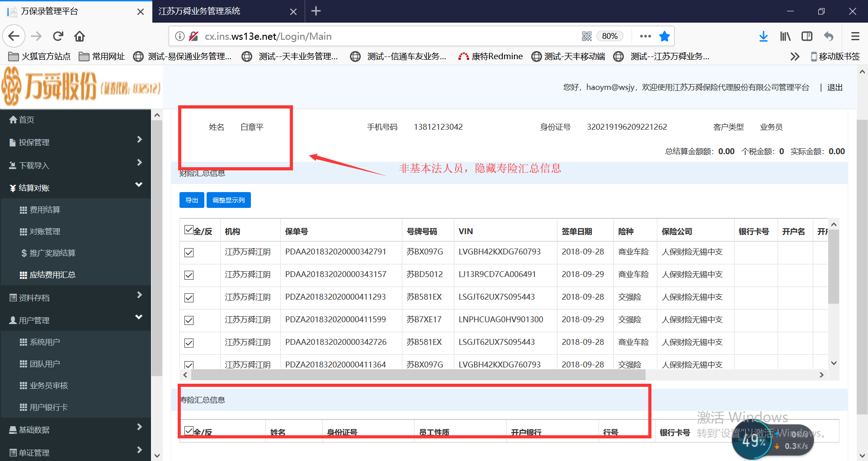
Task: Reload the current page
Action: point(58,36)
